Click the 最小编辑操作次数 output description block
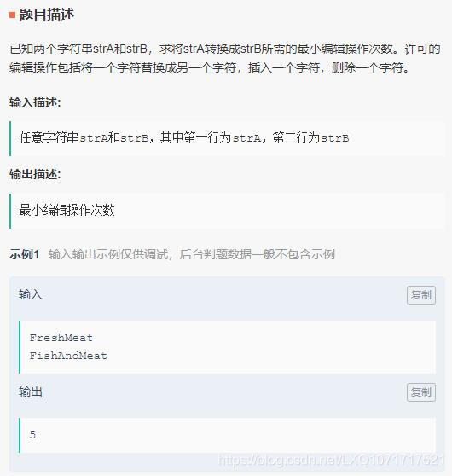Screen dimensions: 452x476 click(x=227, y=211)
